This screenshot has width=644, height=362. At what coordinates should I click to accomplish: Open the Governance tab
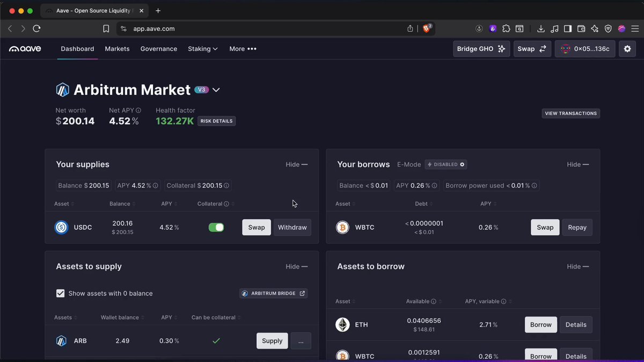tap(159, 49)
